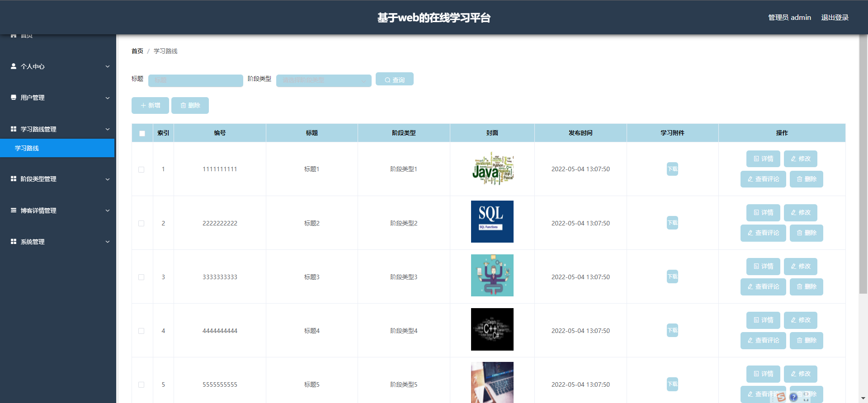Click the 用户管理 sidebar icon
Screen dimensions: 868x403
[14, 97]
